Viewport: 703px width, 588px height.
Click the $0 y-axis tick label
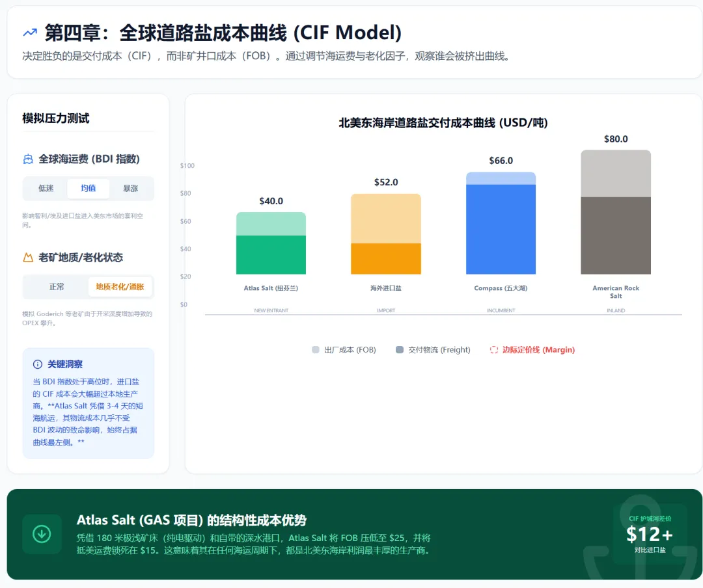pyautogui.click(x=184, y=305)
